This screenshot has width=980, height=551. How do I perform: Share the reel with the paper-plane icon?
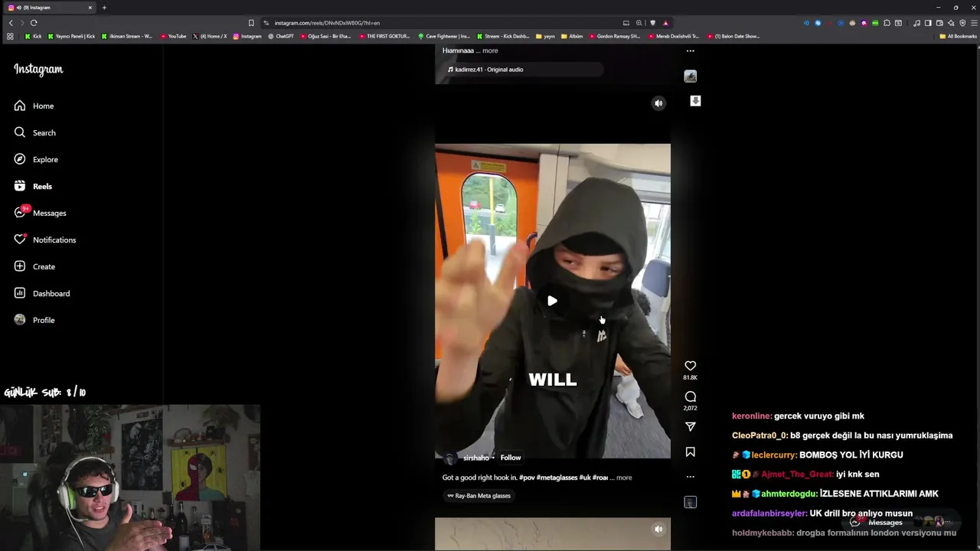tap(690, 426)
